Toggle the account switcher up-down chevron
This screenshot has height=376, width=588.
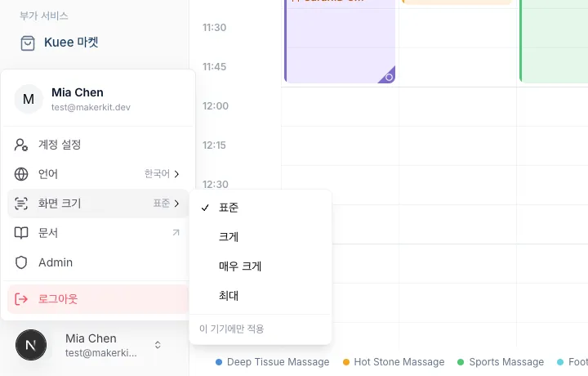coord(158,345)
